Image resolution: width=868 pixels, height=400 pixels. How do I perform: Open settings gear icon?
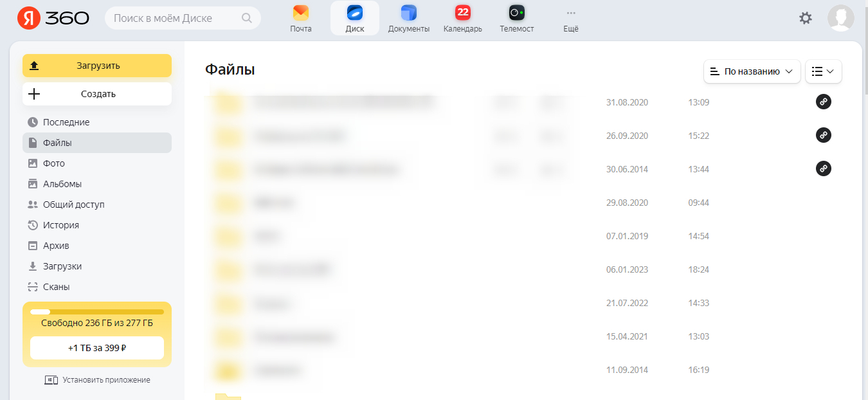(806, 18)
